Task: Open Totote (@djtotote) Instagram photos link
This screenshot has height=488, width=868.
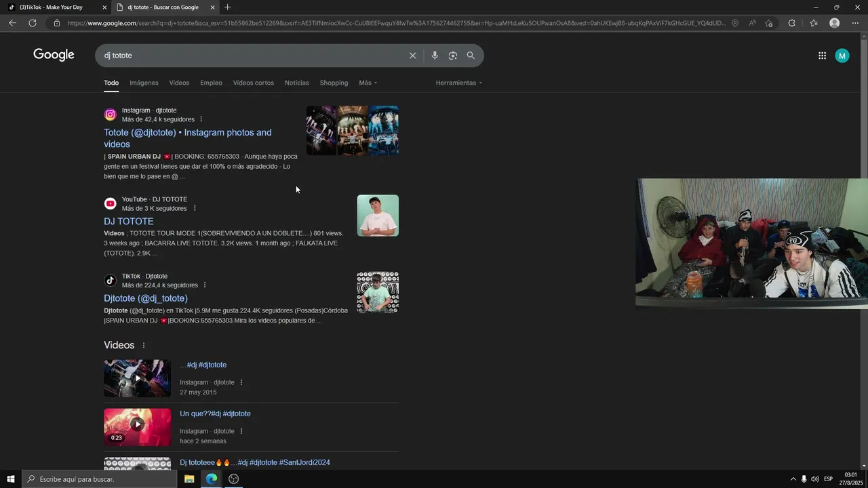Action: coord(188,138)
